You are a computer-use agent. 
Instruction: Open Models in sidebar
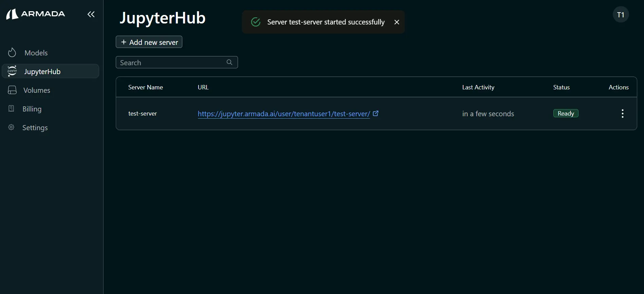[x=50, y=53]
